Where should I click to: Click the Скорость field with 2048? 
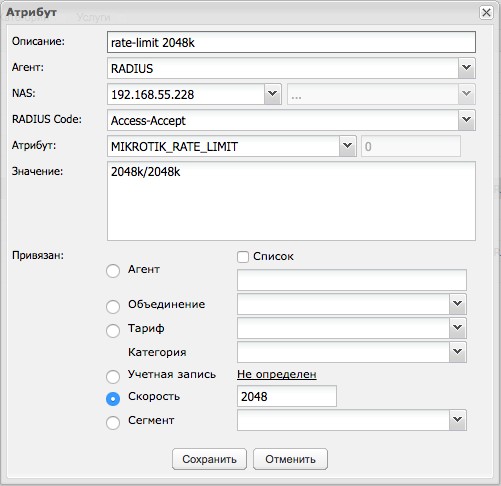tap(287, 396)
